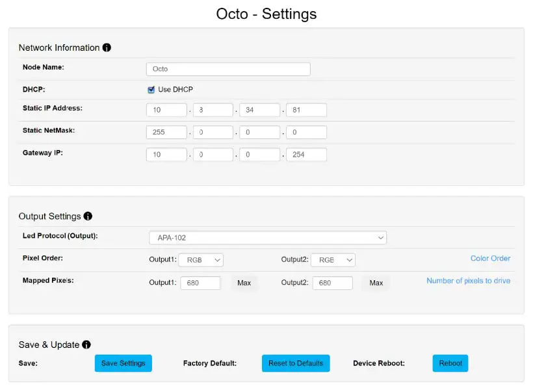
Task: Click the Color Order link
Action: click(x=490, y=258)
